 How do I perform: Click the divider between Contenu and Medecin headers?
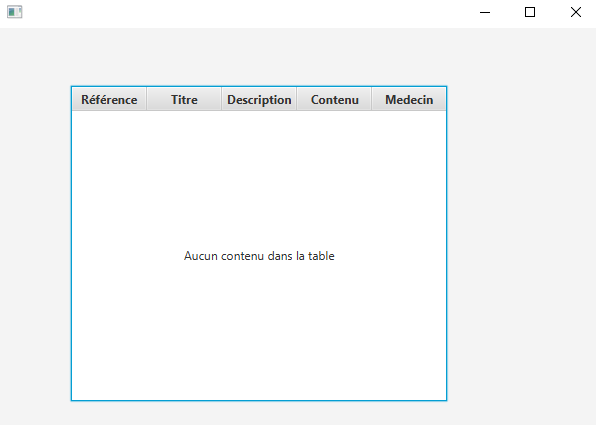(372, 99)
